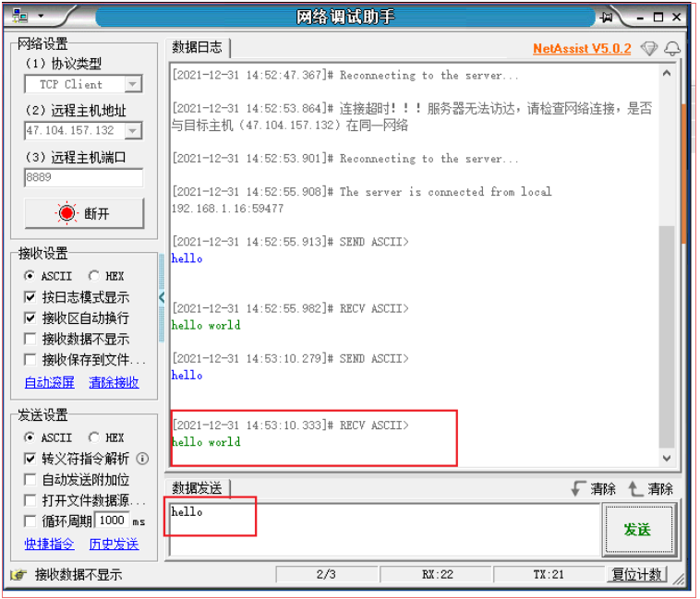Click the diamond icon beside NetAssist version
The height and width of the screenshot is (599, 700).
648,48
